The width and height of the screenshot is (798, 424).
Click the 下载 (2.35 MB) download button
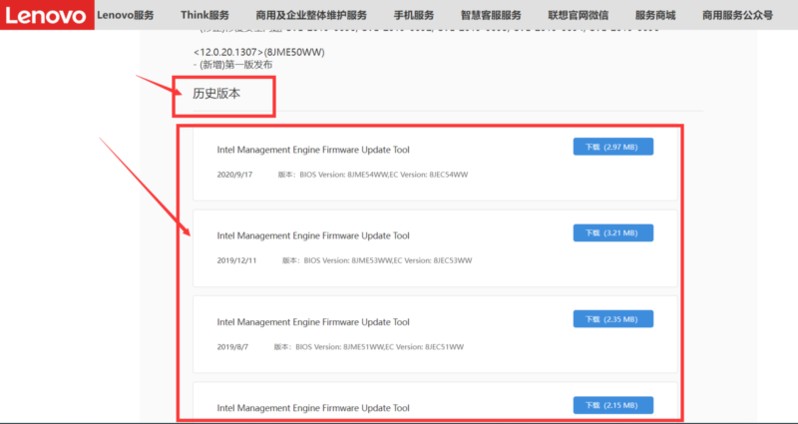613,319
